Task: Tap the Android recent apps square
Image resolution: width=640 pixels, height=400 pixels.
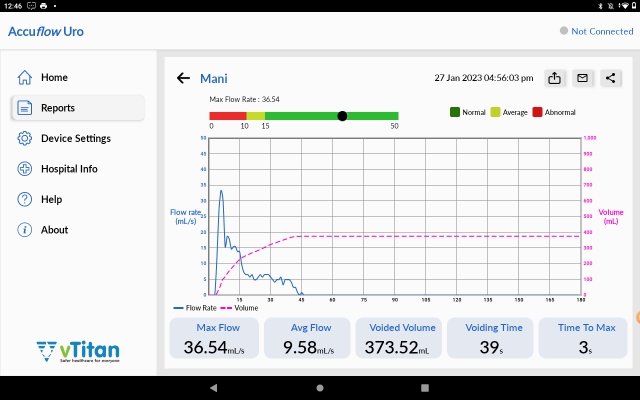Action: tap(425, 388)
